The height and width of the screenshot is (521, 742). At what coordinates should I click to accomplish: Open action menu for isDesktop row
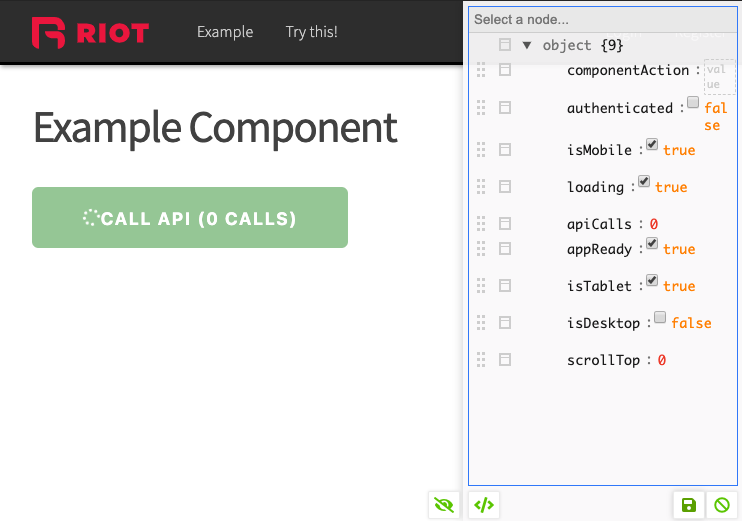click(505, 323)
